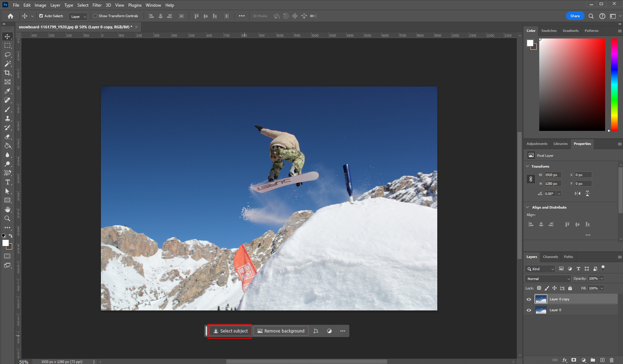
Task: Activate the Hand tool
Action: coord(7,209)
